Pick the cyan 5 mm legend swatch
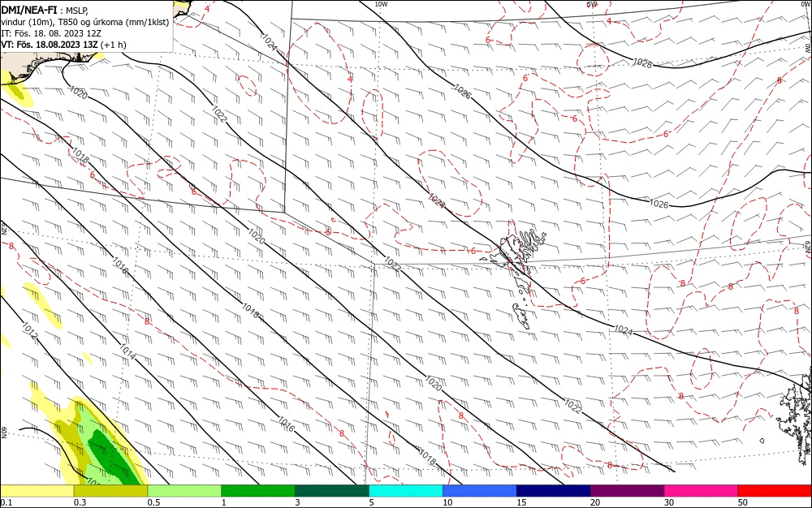Image resolution: width=812 pixels, height=508 pixels. click(406, 491)
